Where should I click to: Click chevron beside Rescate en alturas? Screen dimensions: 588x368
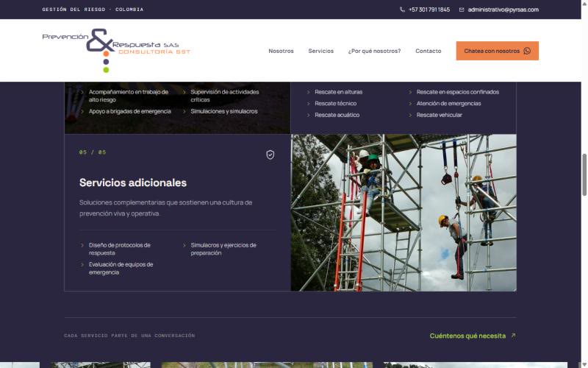308,92
